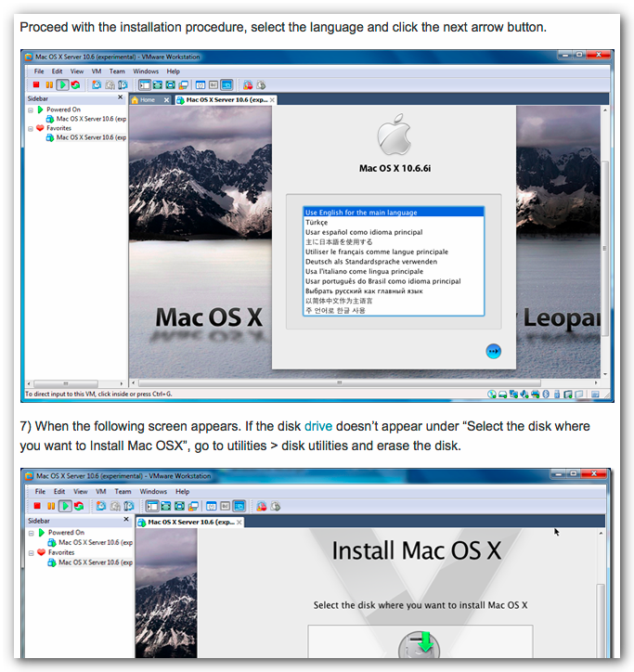The image size is (634, 672).
Task: Take a snapshot using lower VMware toolbar icon
Action: point(101,506)
